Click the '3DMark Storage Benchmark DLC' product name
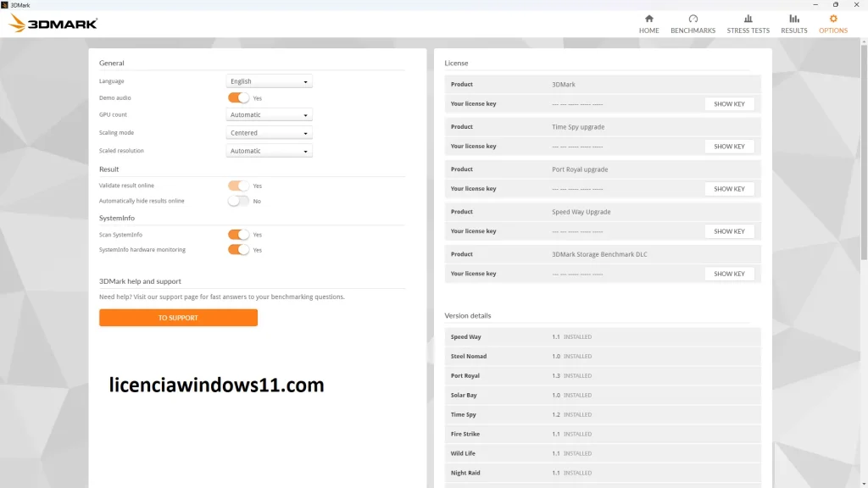This screenshot has height=488, width=868. tap(599, 254)
